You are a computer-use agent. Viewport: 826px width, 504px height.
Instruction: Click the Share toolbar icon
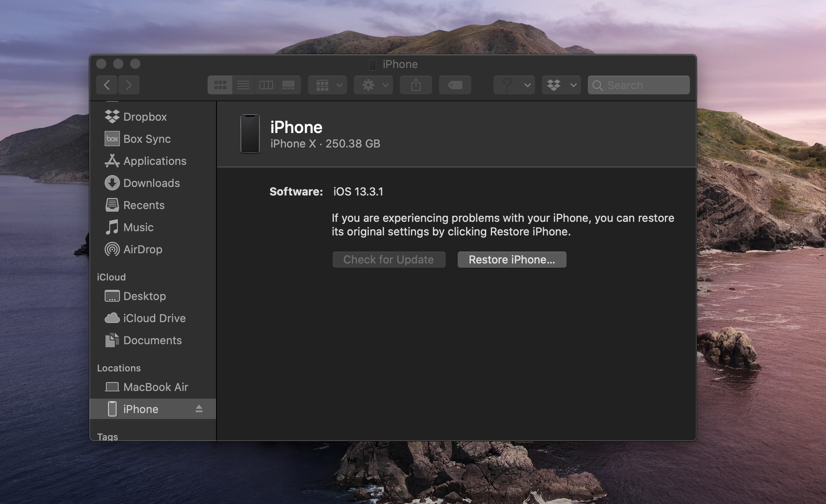[416, 85]
